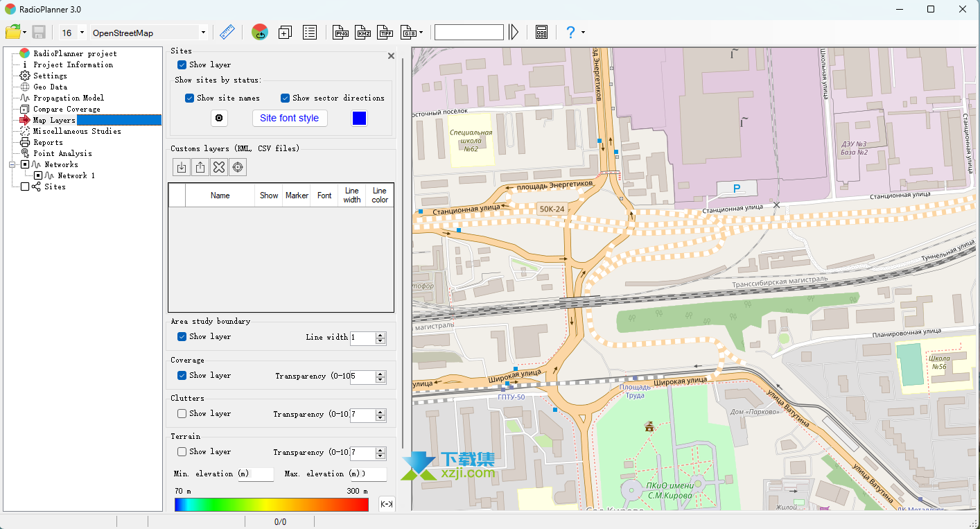This screenshot has width=980, height=529.
Task: Adjust Coverage transparency spinner
Action: coord(380,377)
